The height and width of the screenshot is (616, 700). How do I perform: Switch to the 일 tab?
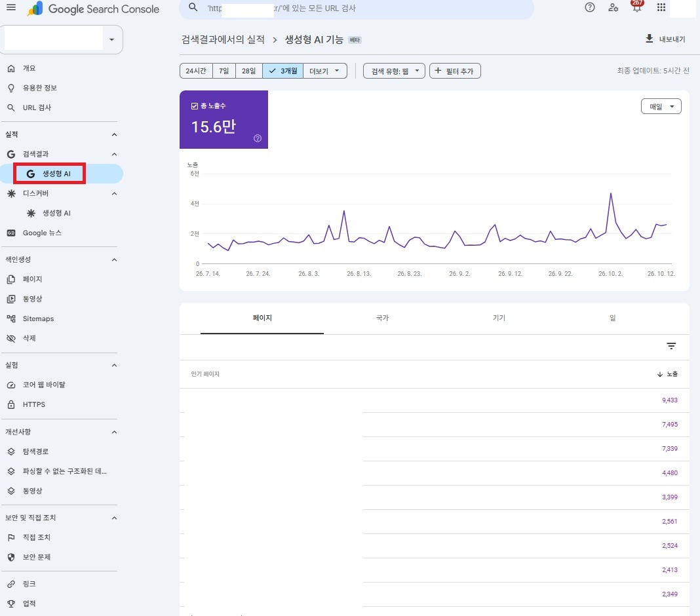point(612,318)
